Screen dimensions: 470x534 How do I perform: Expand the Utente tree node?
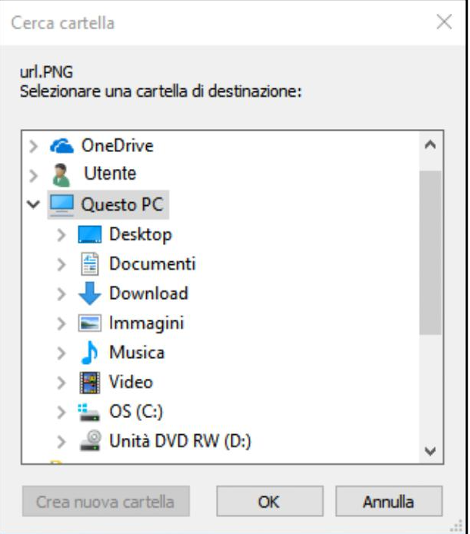point(33,176)
